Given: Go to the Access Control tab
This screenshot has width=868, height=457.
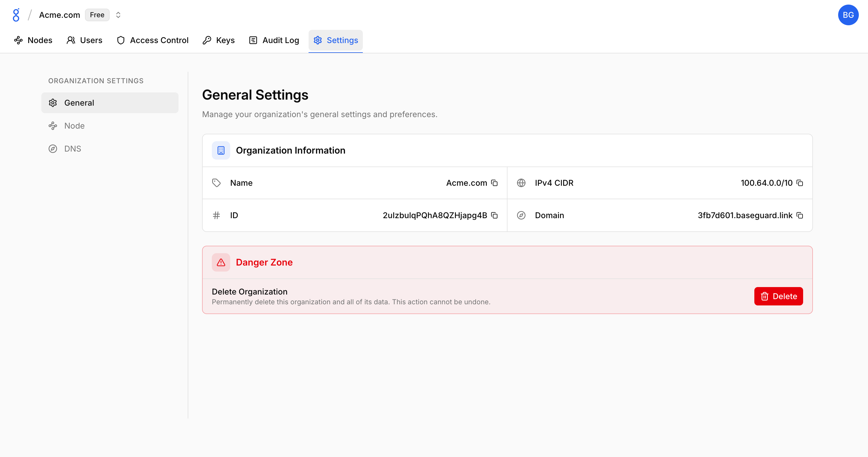Looking at the screenshot, I should point(152,40).
